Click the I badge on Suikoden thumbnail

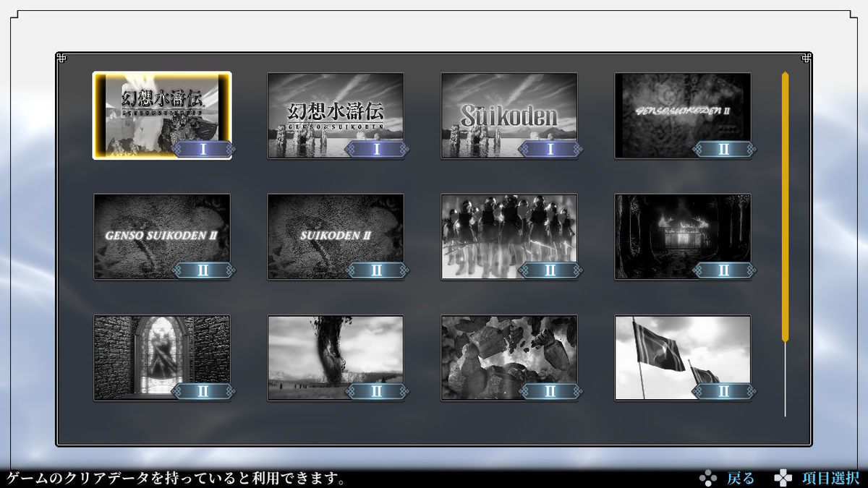[x=550, y=149]
